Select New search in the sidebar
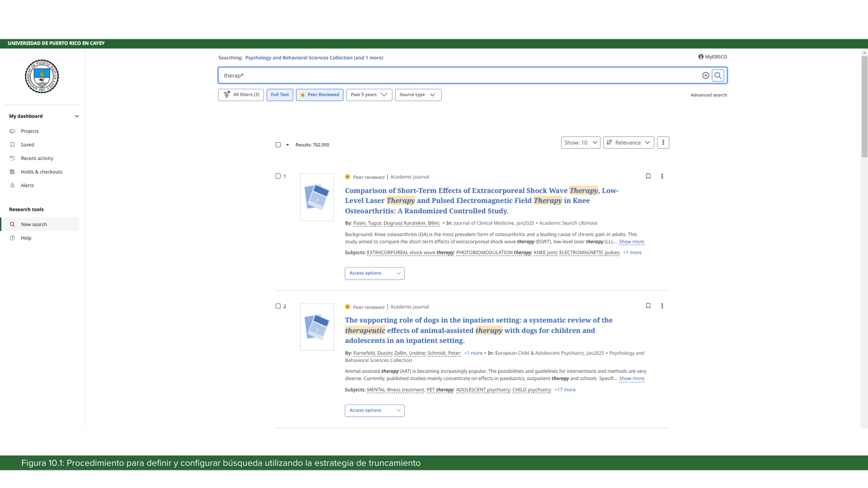The width and height of the screenshot is (868, 488). [x=34, y=224]
